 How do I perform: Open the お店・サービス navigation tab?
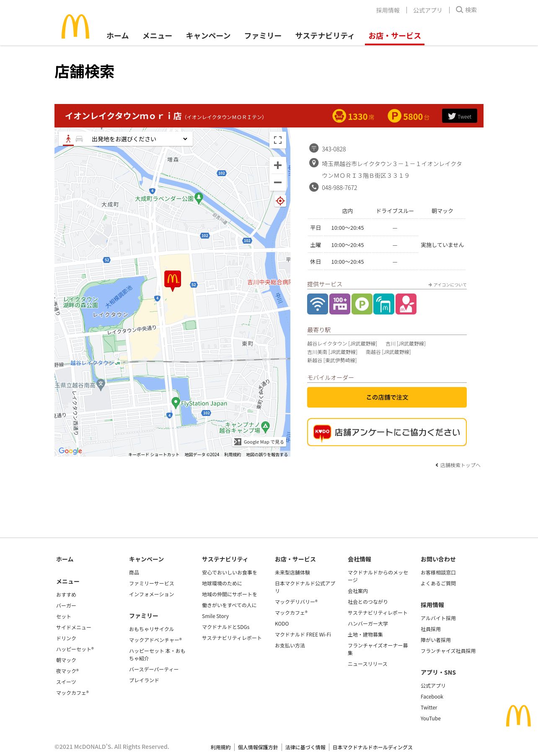(395, 36)
